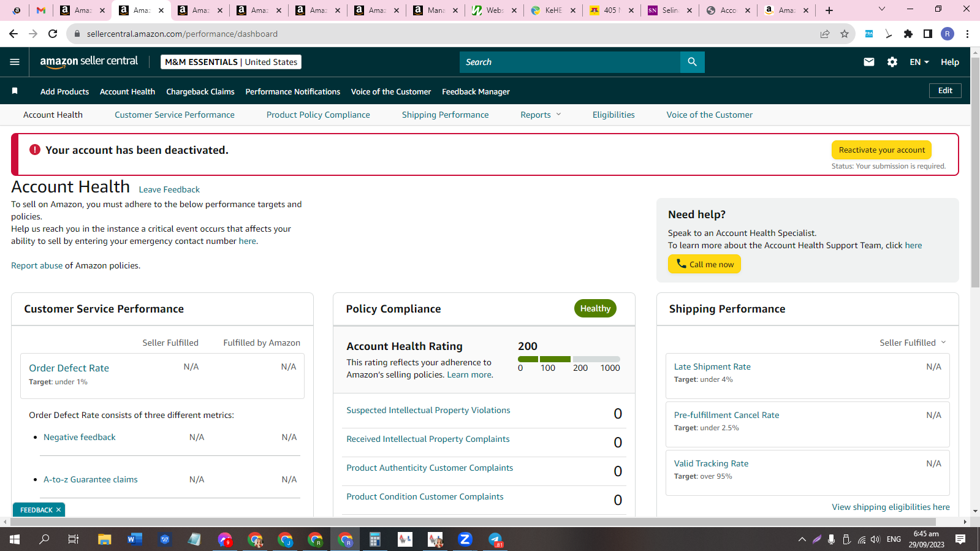
Task: Open A-to-z Guarantee claims link
Action: click(91, 479)
